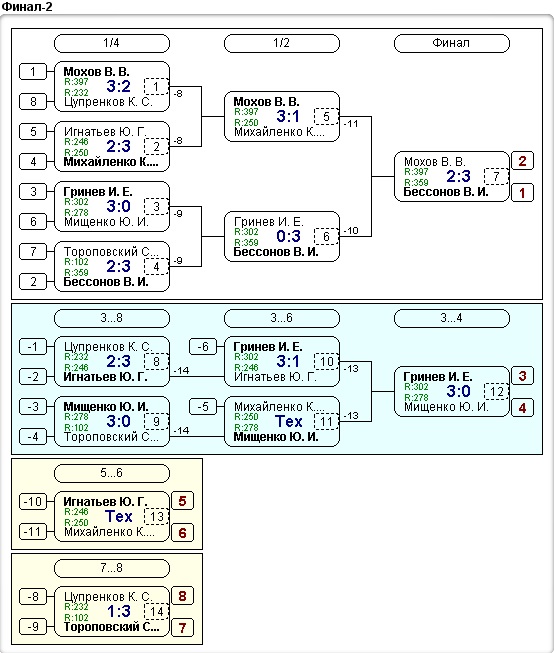
Task: Click the 1/4 round header
Action: 112,43
